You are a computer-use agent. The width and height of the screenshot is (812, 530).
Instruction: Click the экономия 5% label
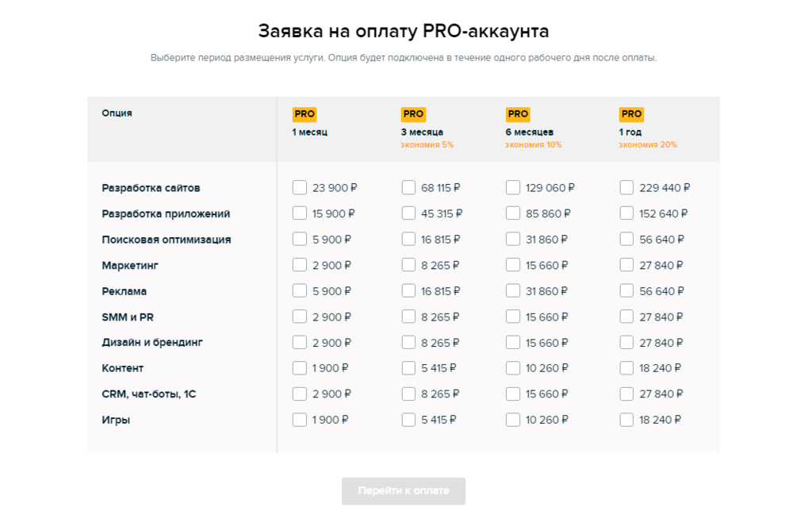pyautogui.click(x=427, y=145)
